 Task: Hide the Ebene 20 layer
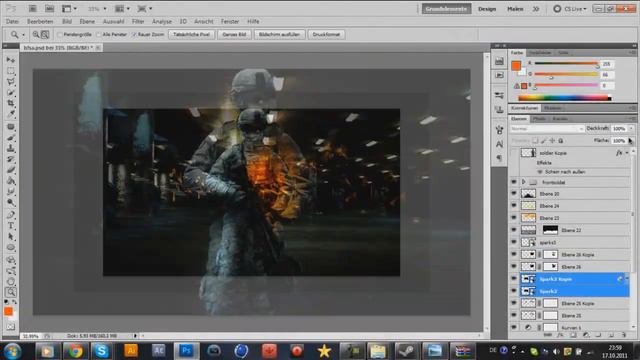click(514, 194)
